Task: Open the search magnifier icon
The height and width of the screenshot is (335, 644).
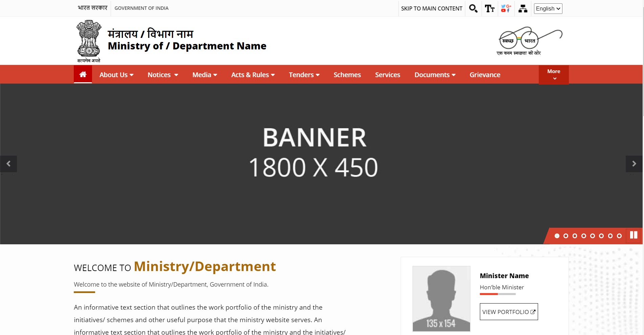Action: pyautogui.click(x=473, y=8)
